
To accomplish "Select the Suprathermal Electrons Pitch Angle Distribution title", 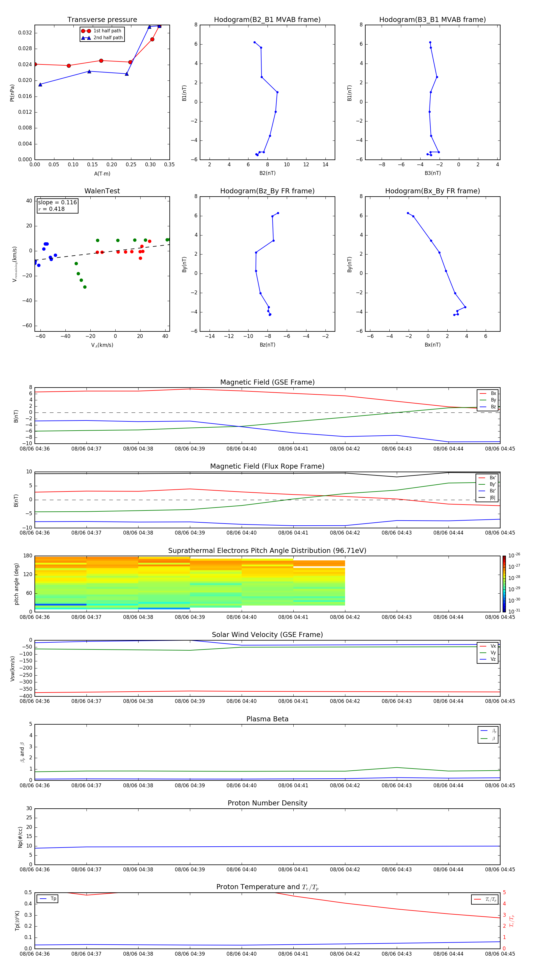I will [267, 551].
